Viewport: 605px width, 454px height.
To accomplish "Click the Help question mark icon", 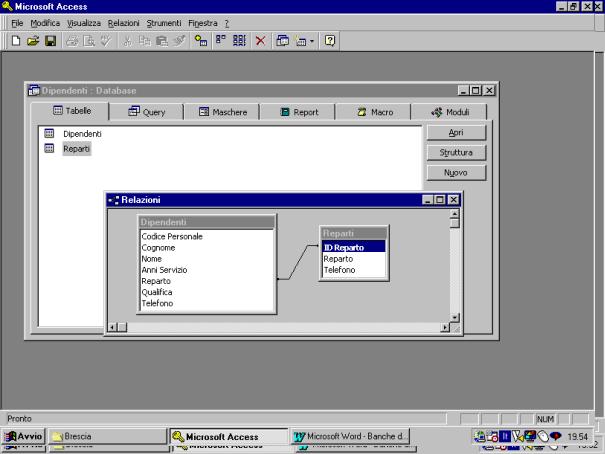I will (330, 41).
